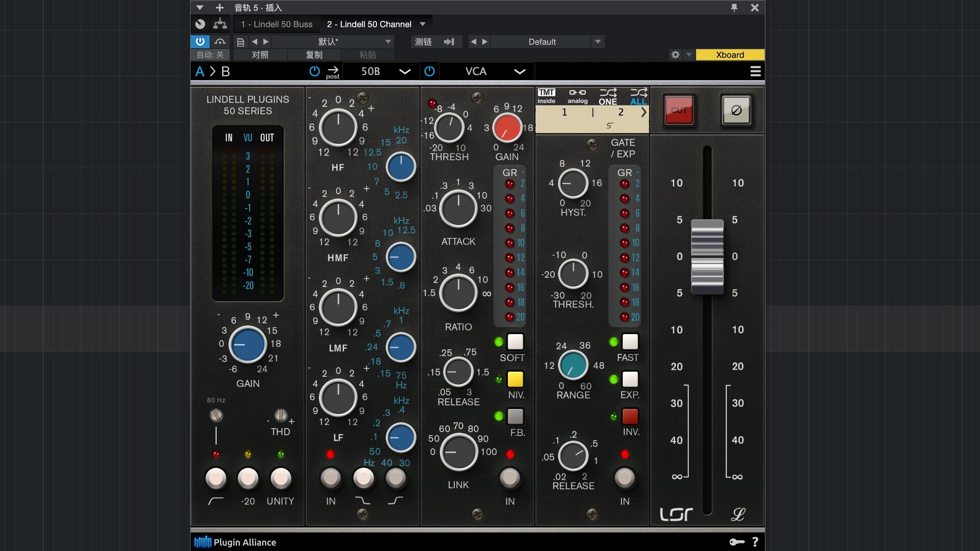This screenshot has width=980, height=551.
Task: Switch to 1 - Lindell 50 Buss tab
Action: pyautogui.click(x=277, y=24)
